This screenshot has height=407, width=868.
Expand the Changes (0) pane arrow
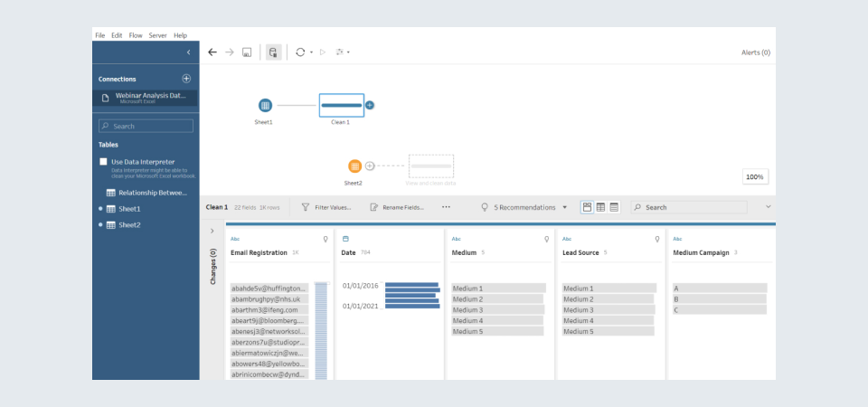pos(212,231)
